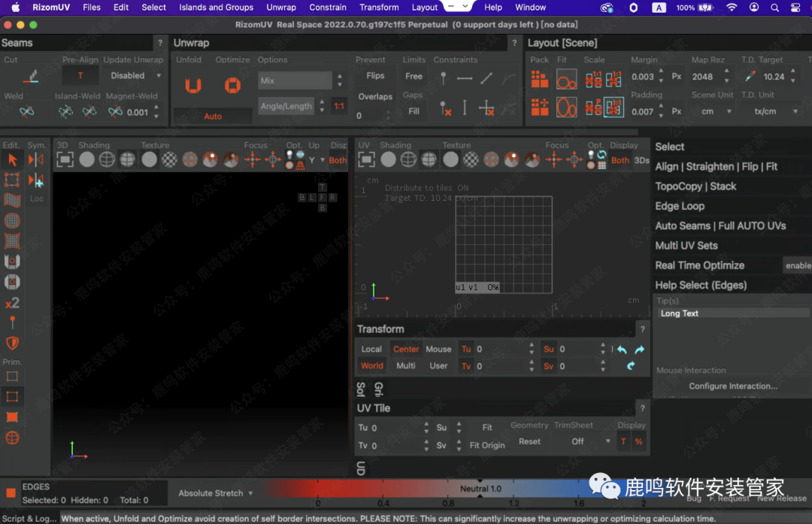
Task: Toggle the Pre-Align T button
Action: [x=80, y=76]
